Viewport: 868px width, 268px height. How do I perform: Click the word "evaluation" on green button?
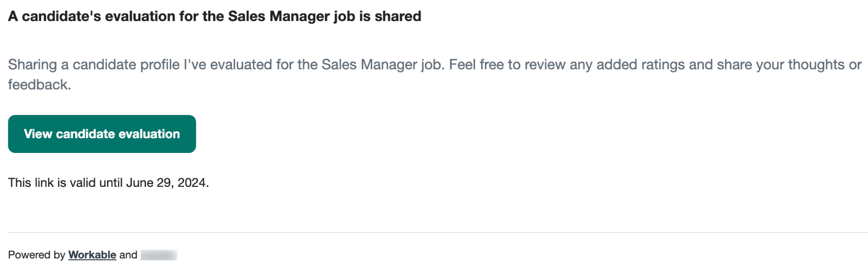click(149, 134)
